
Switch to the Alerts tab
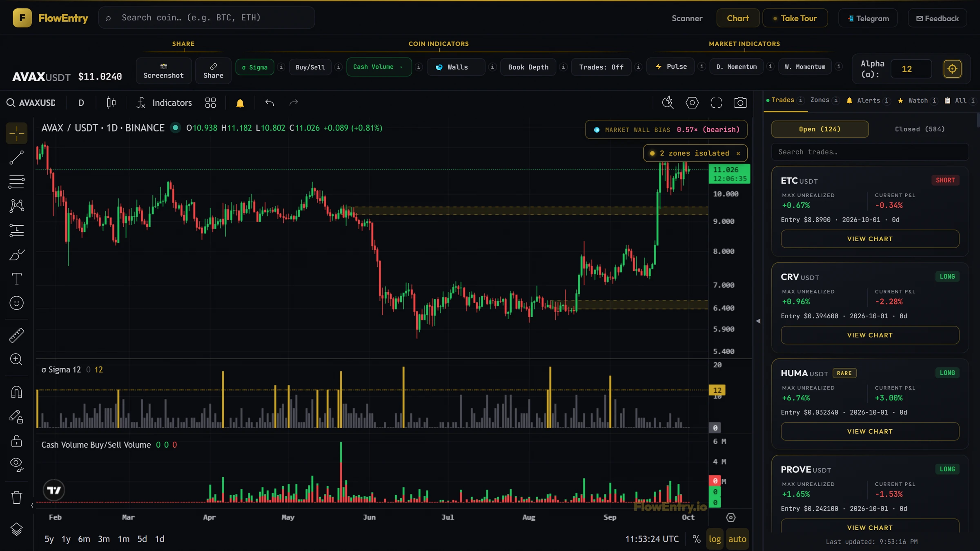[863, 100]
